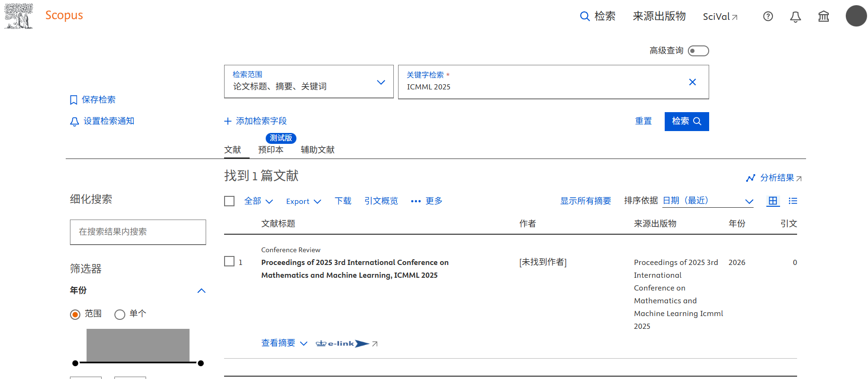
Task: Click the Scopus logo
Action: [x=64, y=16]
